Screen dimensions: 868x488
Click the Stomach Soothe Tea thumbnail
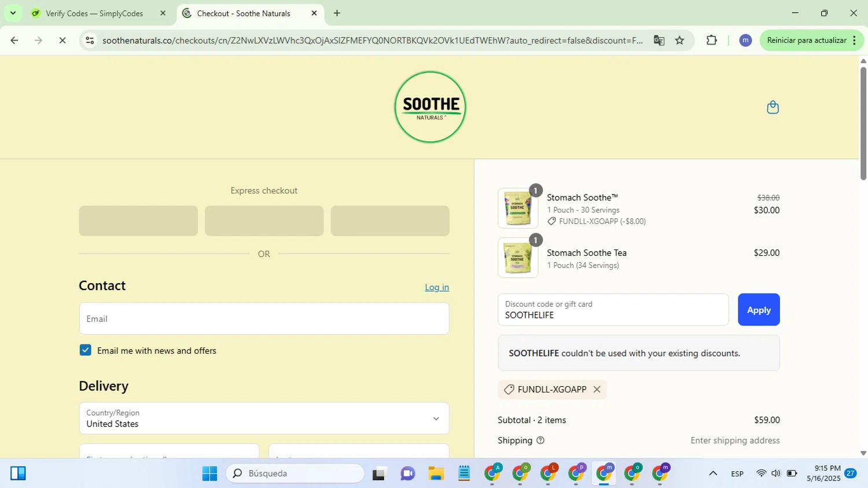pos(518,258)
